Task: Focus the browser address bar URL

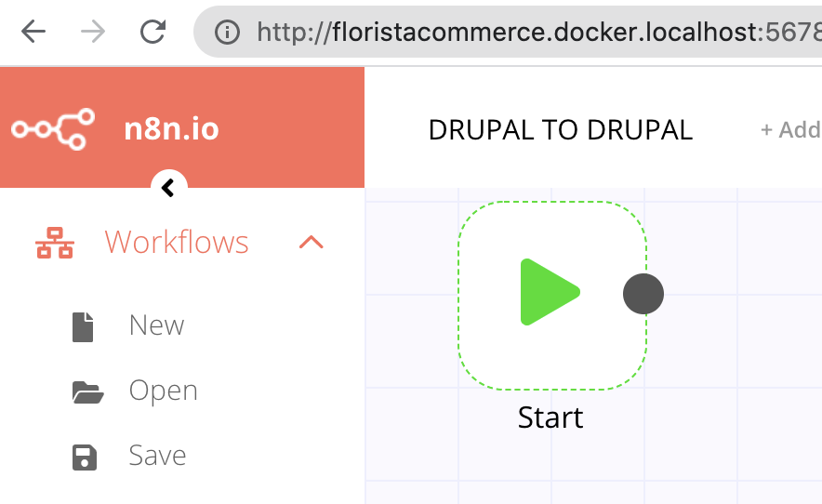Action: pyautogui.click(x=539, y=33)
